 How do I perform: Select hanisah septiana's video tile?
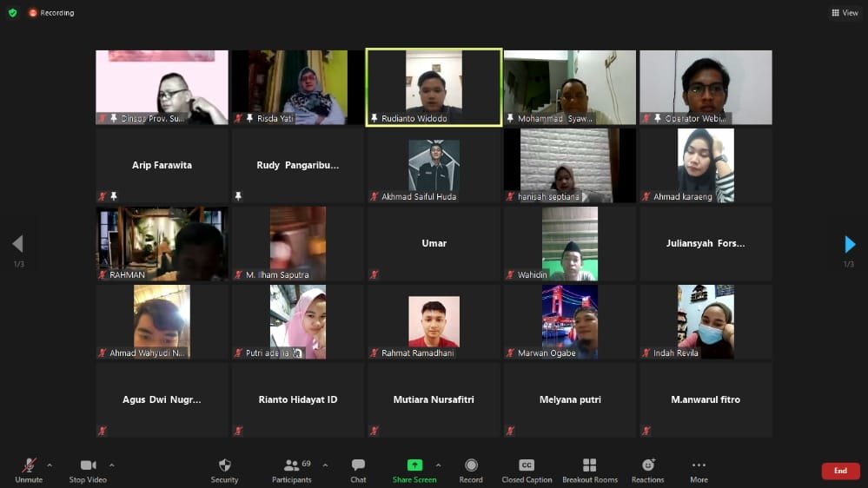pos(570,166)
